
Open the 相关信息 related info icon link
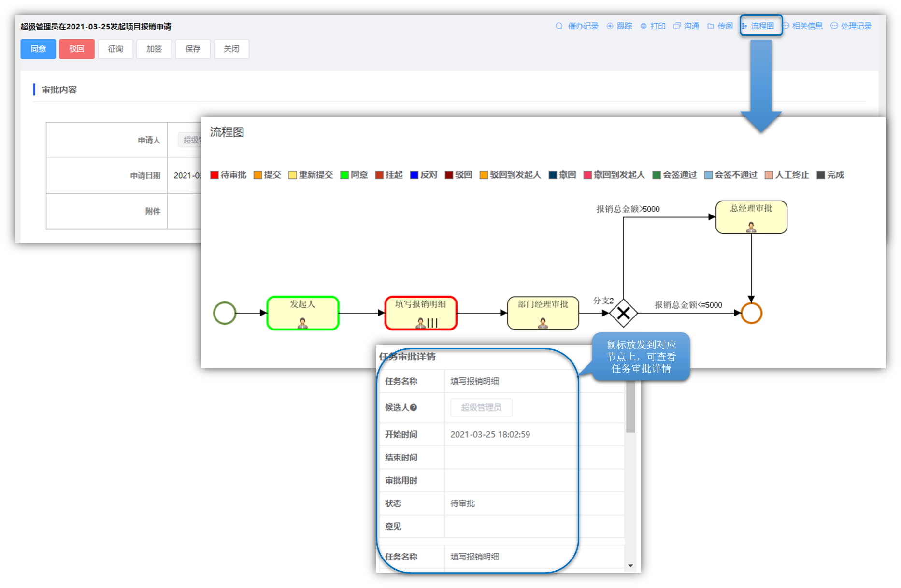pos(802,26)
